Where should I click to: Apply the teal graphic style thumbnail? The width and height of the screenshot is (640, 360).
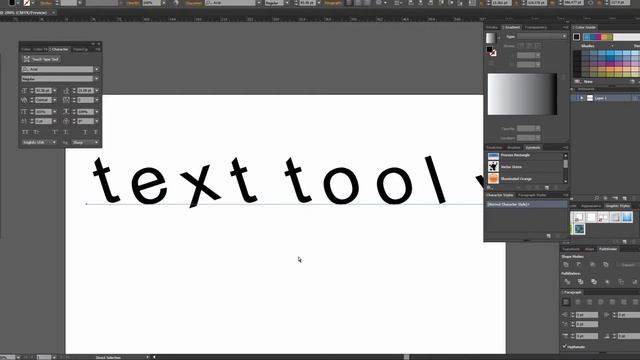(x=579, y=229)
